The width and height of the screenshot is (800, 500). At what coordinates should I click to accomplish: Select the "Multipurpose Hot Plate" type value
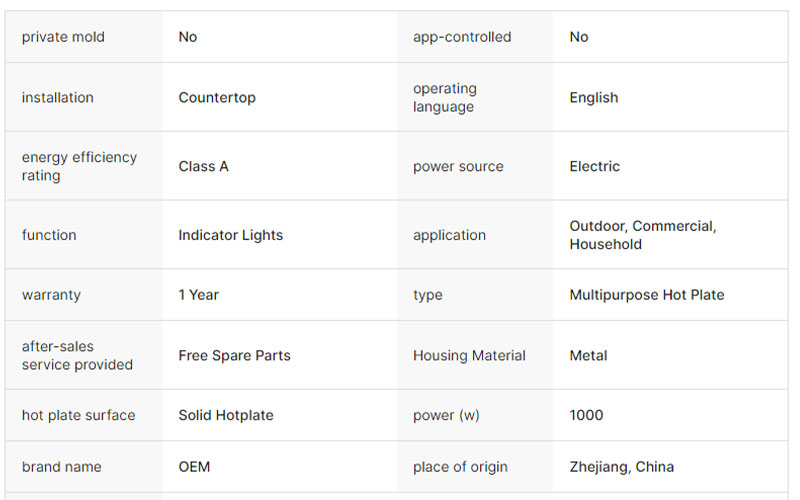(647, 295)
